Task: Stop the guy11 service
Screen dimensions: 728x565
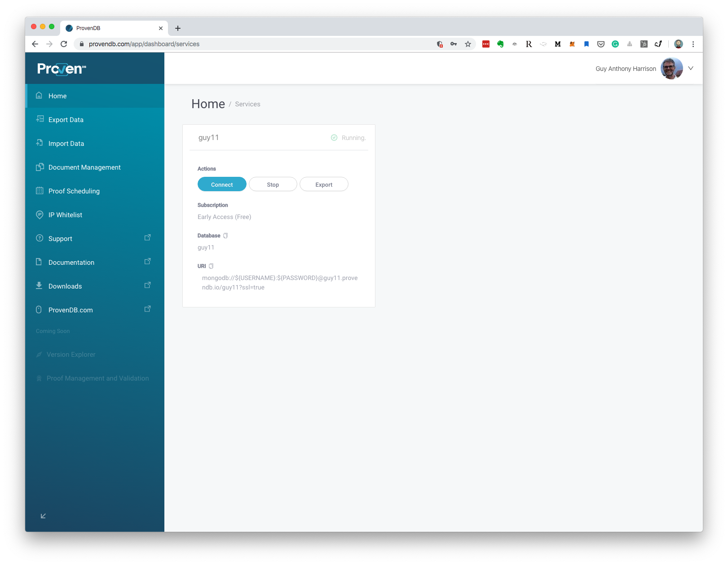Action: pos(273,184)
